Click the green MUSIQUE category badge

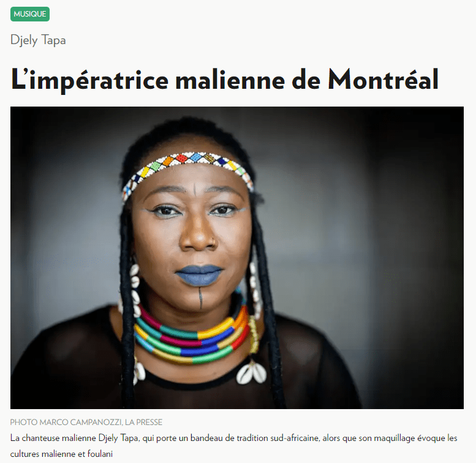click(30, 14)
